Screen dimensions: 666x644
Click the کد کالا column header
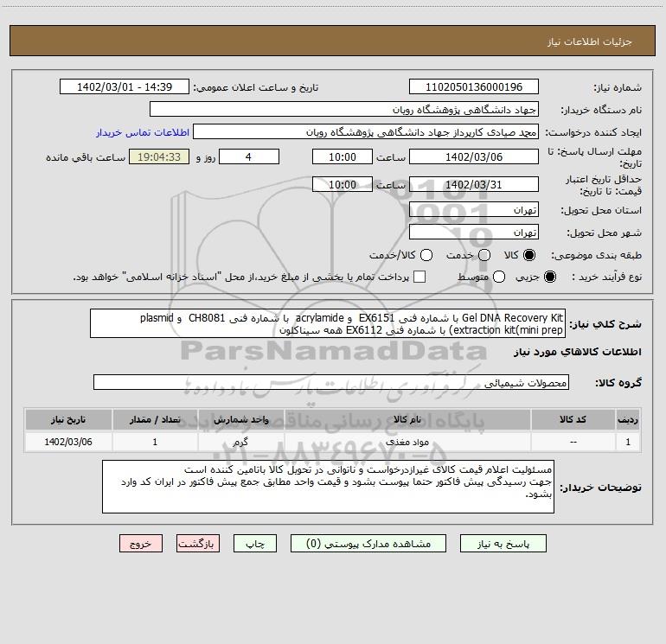[573, 419]
